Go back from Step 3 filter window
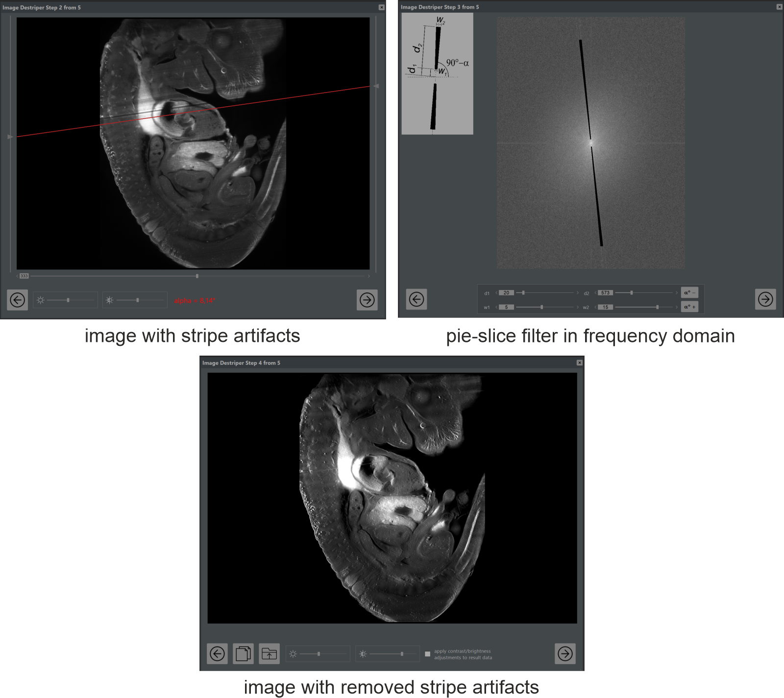The image size is (784, 698). pos(416,299)
